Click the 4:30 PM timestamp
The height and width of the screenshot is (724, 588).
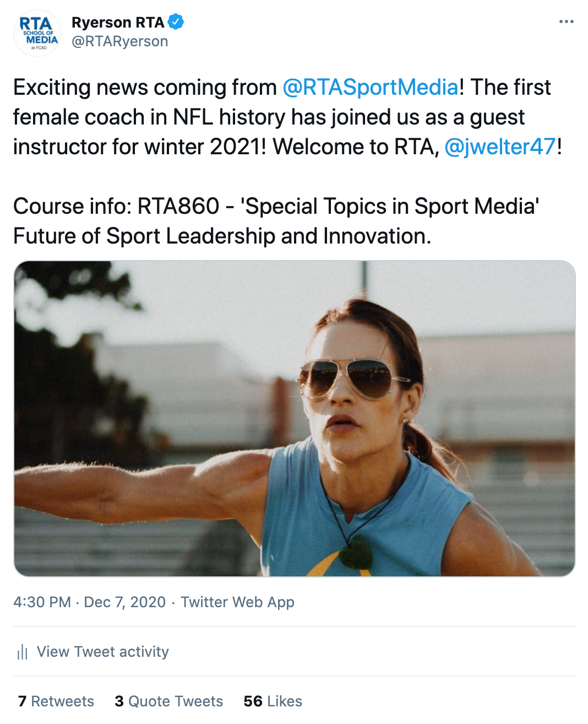[x=42, y=602]
